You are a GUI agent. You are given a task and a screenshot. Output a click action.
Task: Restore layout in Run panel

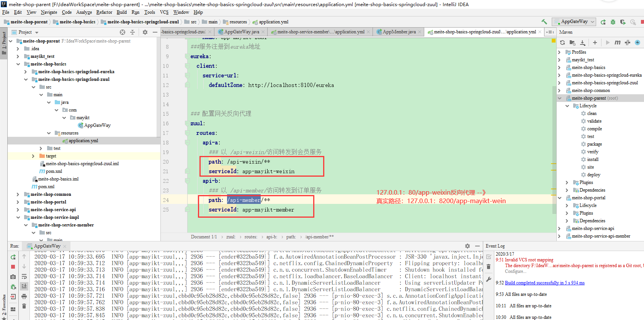click(13, 309)
